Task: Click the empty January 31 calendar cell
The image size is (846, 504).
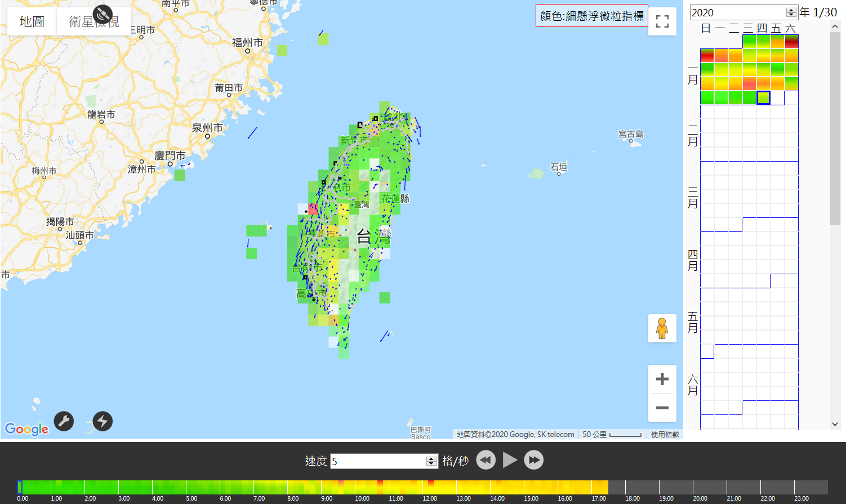Action: (777, 97)
